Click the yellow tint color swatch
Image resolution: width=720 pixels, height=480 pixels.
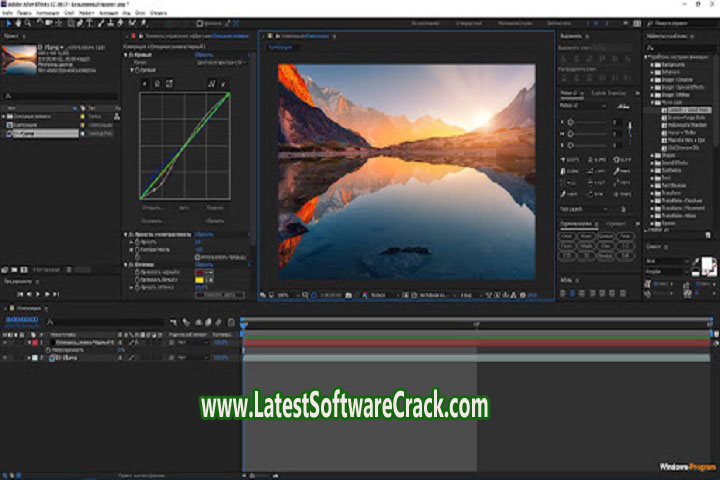[199, 280]
